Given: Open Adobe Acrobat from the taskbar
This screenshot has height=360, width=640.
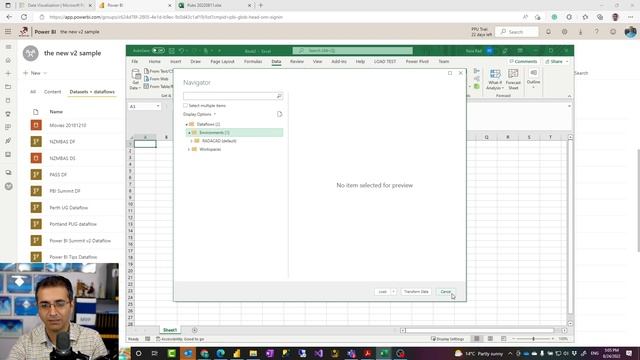Looking at the screenshot, I should coord(367,353).
